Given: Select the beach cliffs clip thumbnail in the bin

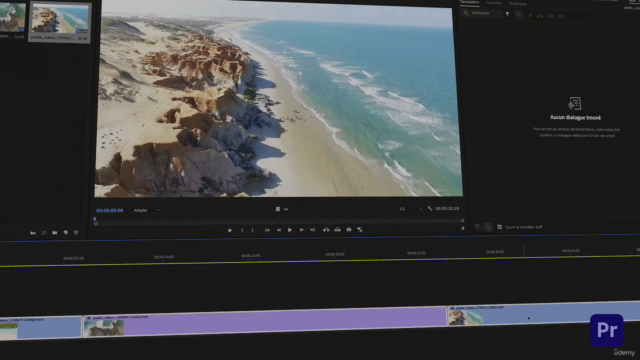Looking at the screenshot, I should tap(60, 19).
